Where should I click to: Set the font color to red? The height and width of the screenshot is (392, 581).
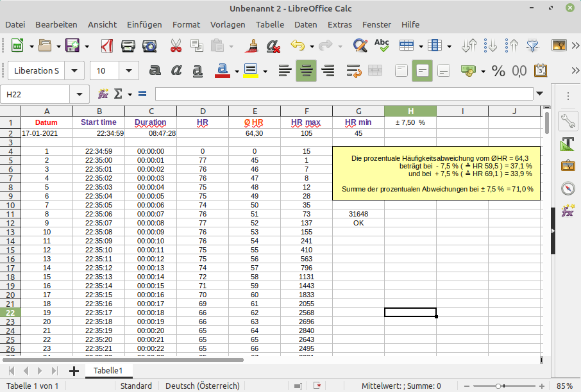[x=223, y=70]
